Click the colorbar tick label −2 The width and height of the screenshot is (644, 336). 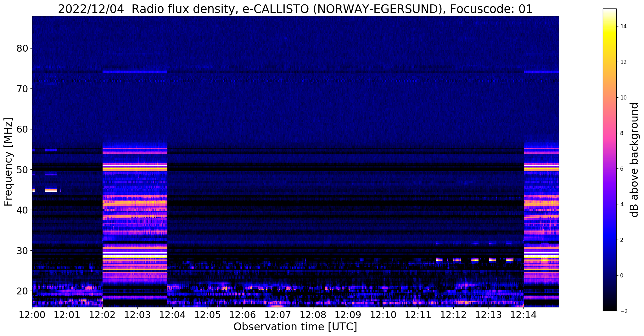point(623,311)
